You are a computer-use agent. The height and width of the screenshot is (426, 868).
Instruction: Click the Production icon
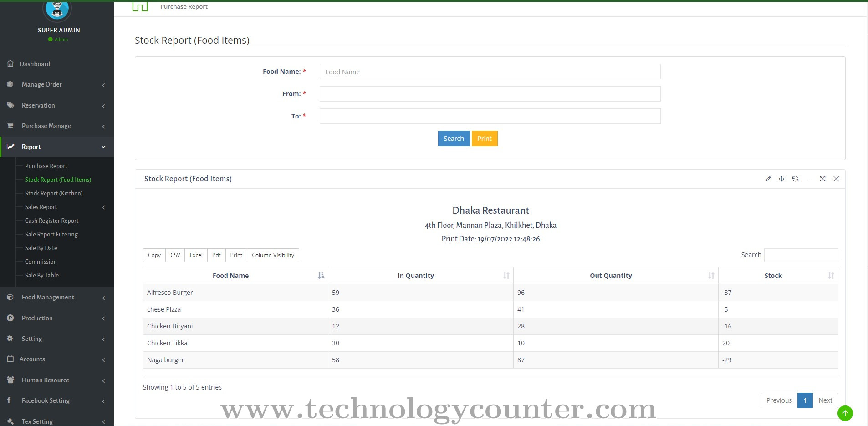tap(10, 318)
